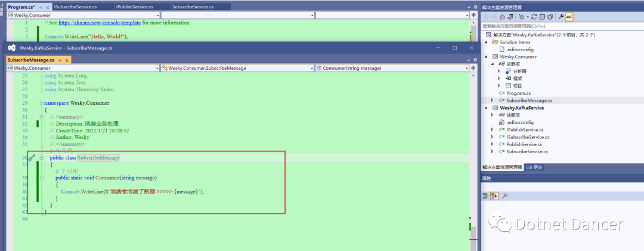The image size is (644, 251).
Task: Click the back arrow in Solution Explorer toolbar
Action: coord(486,17)
